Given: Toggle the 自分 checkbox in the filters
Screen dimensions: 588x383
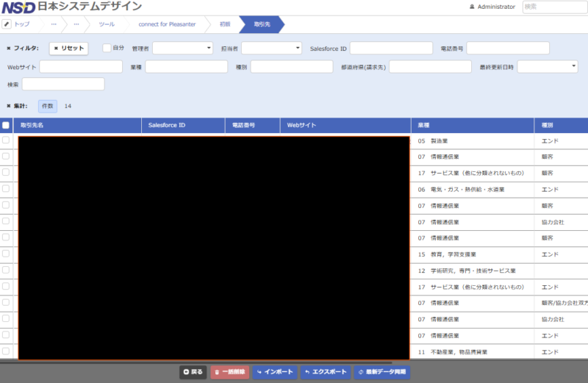Looking at the screenshot, I should pyautogui.click(x=107, y=48).
